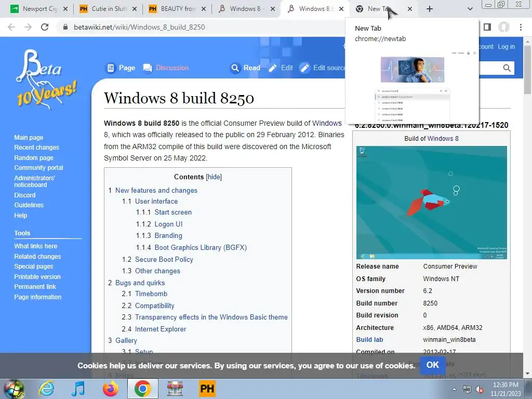Image resolution: width=532 pixels, height=399 pixels.
Task: Open the Discussion tab
Action: (166, 68)
